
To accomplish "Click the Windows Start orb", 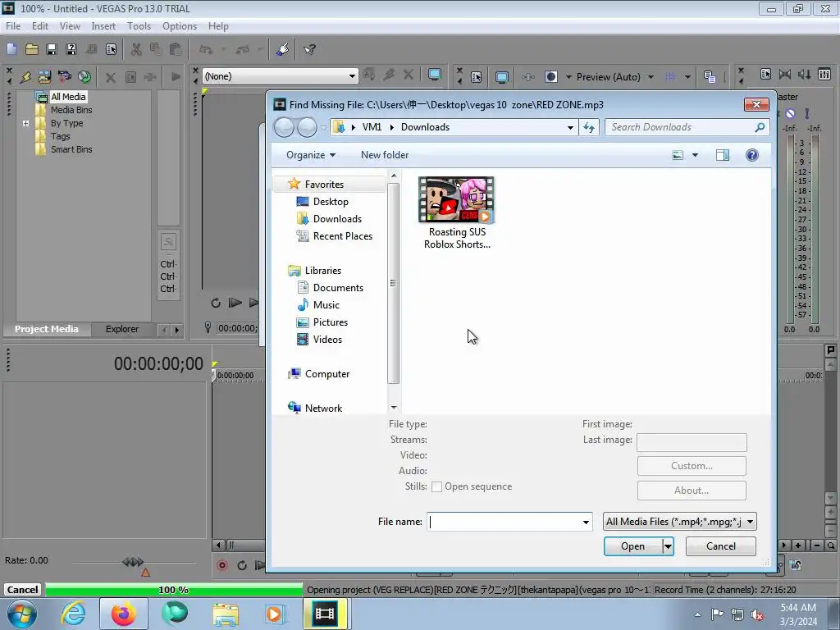I will [x=22, y=614].
